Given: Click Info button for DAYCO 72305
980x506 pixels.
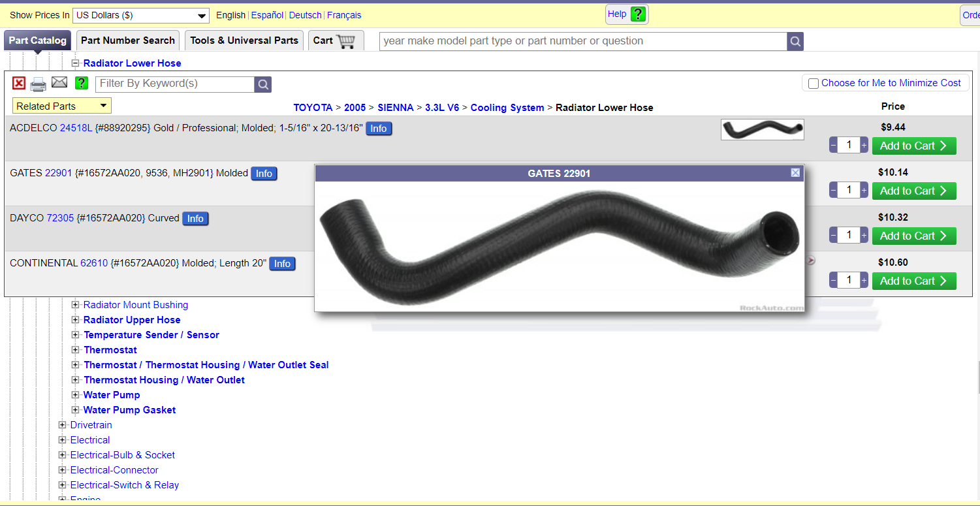Looking at the screenshot, I should pos(195,219).
